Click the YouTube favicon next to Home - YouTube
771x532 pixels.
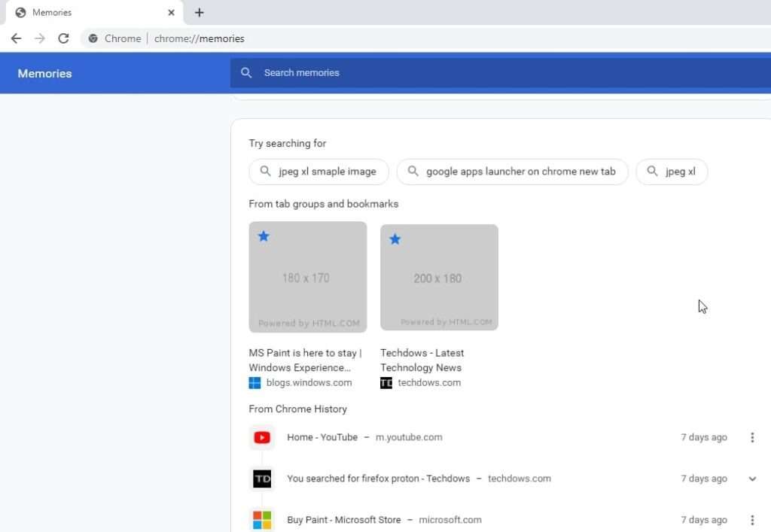point(261,437)
